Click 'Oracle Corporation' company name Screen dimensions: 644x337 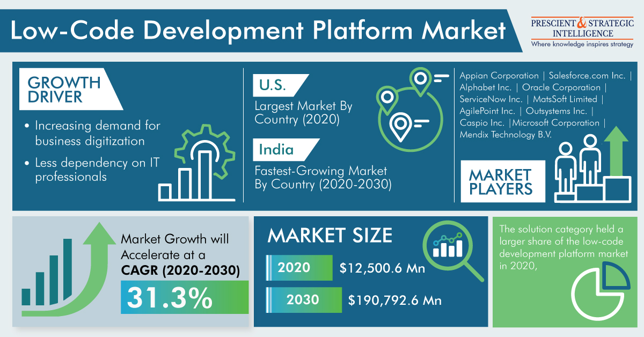(561, 87)
